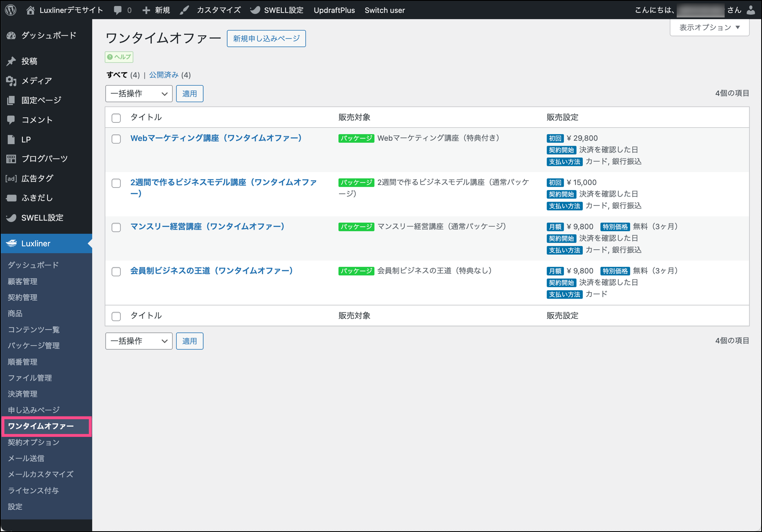Select the マンスリー経営講座 row checkbox
This screenshot has width=762, height=532.
coord(116,227)
